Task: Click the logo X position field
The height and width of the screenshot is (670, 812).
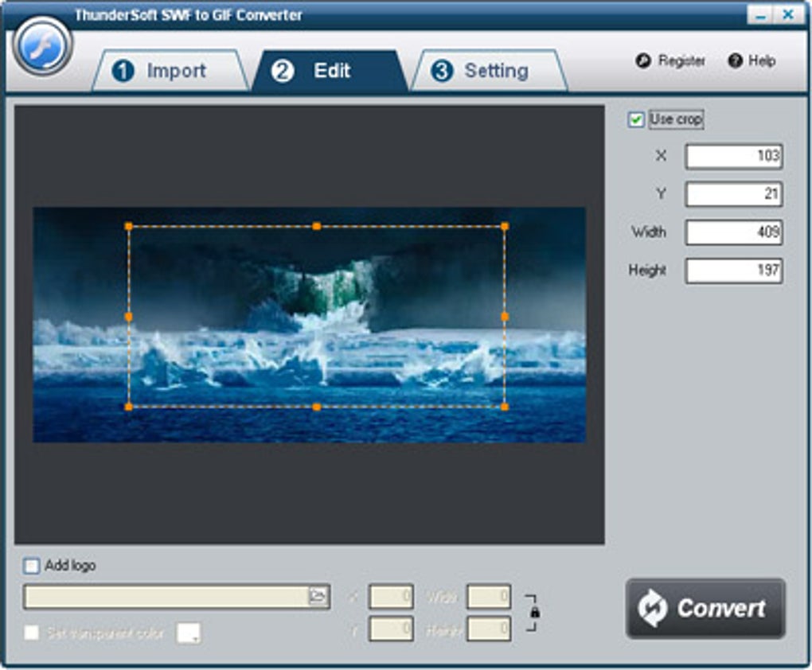Action: pyautogui.click(x=391, y=597)
